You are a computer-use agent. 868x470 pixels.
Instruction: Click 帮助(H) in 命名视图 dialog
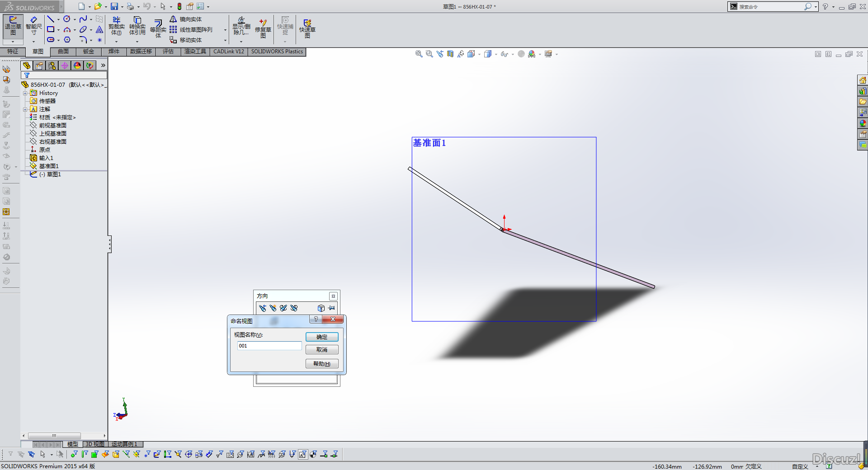(x=322, y=364)
